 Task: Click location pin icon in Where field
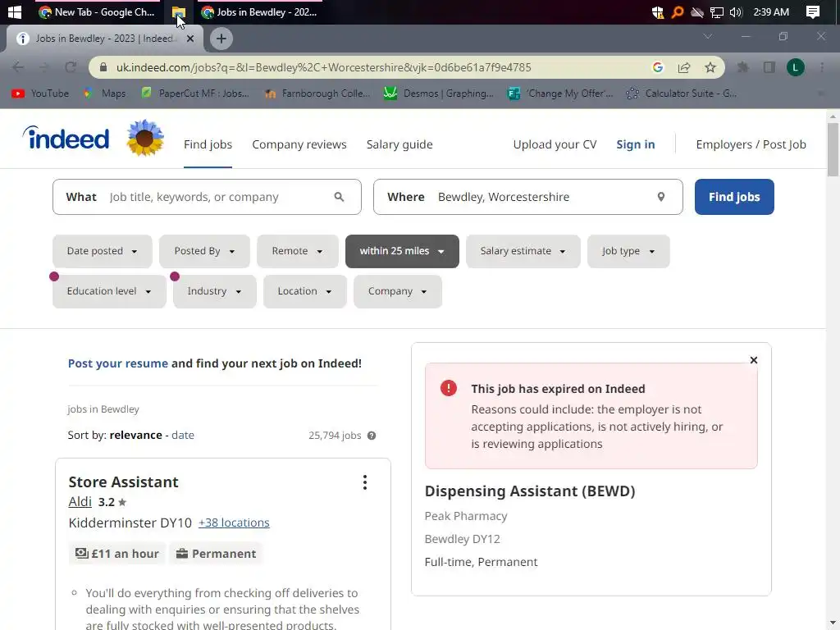click(x=661, y=197)
